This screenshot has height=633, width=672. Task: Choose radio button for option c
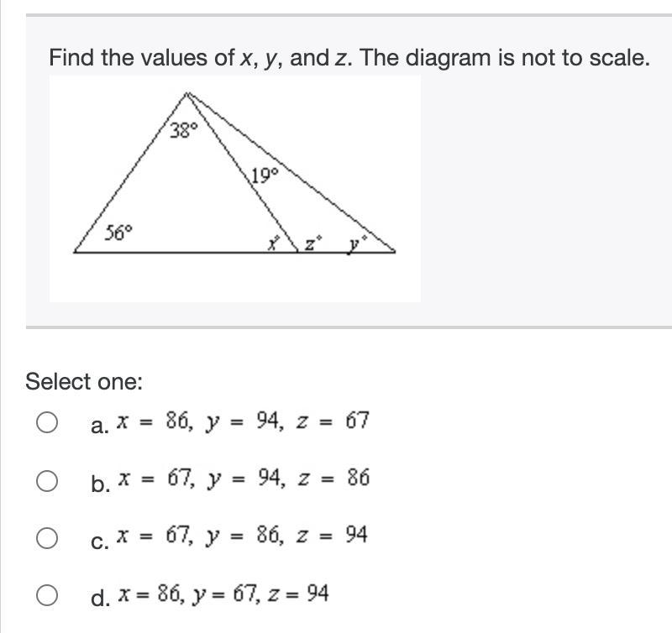(47, 538)
